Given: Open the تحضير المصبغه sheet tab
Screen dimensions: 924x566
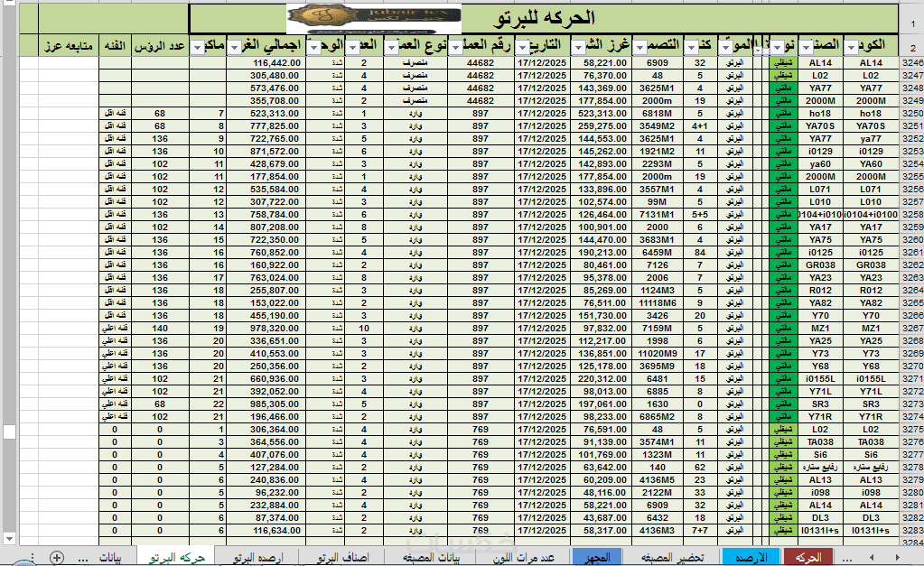Looking at the screenshot, I should tap(673, 557).
